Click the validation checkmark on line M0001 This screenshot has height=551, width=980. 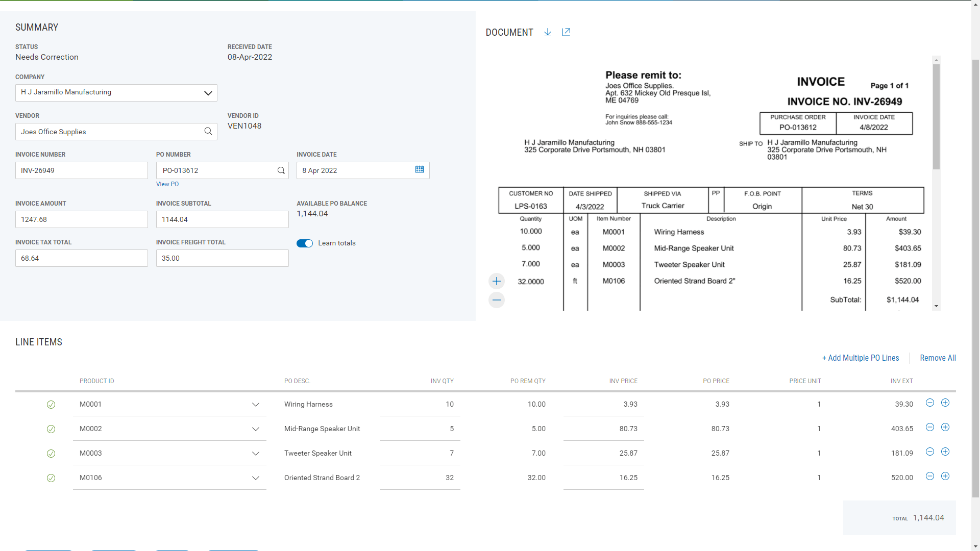[51, 405]
